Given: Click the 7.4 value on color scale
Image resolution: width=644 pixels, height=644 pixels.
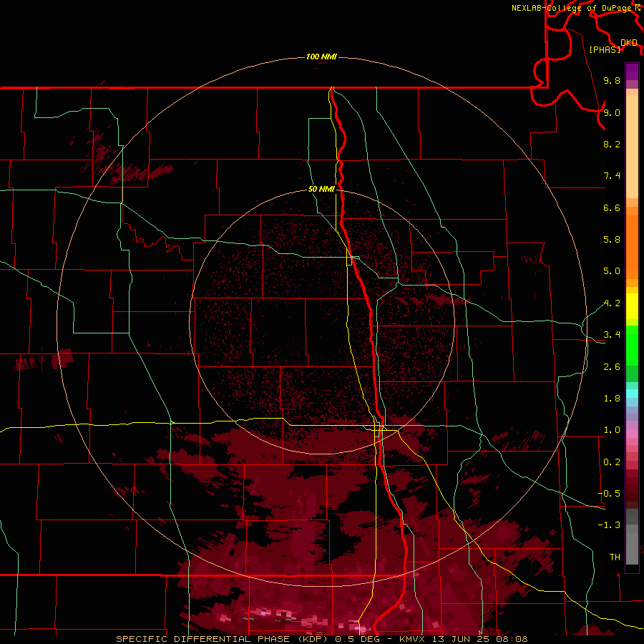Looking at the screenshot, I should (612, 176).
